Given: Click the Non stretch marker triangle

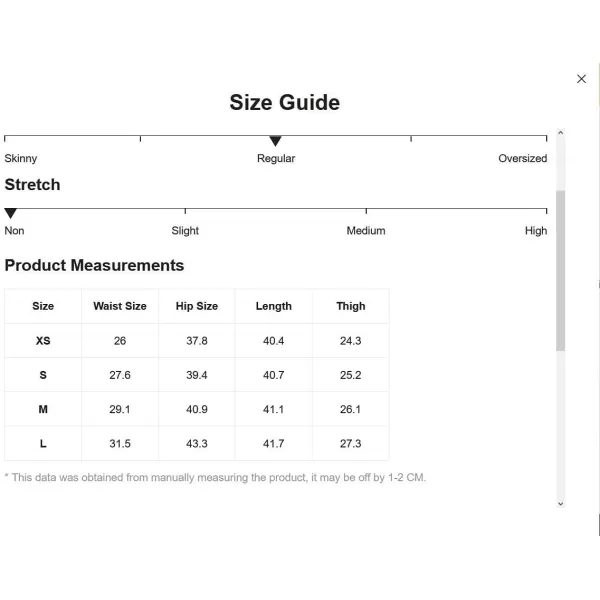Looking at the screenshot, I should tap(11, 214).
